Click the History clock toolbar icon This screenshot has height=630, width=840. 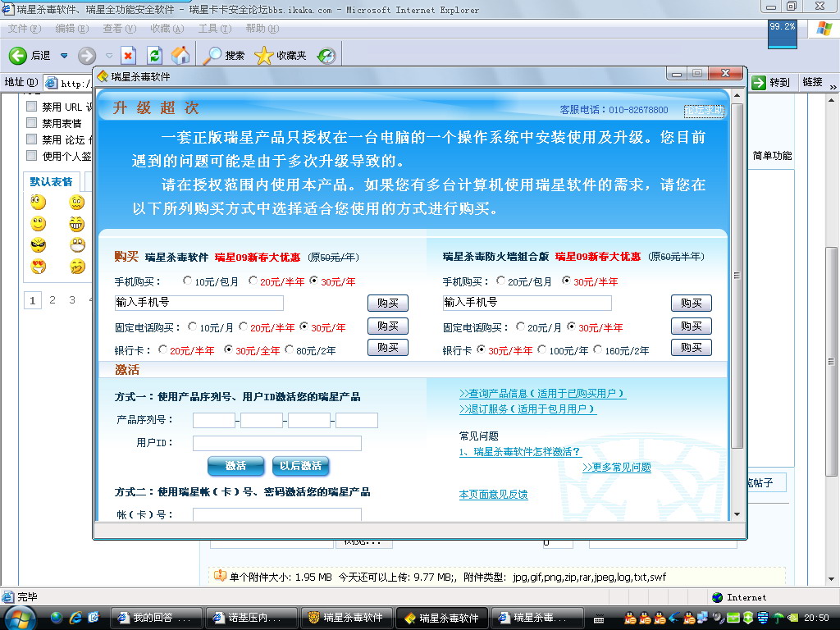[326, 55]
